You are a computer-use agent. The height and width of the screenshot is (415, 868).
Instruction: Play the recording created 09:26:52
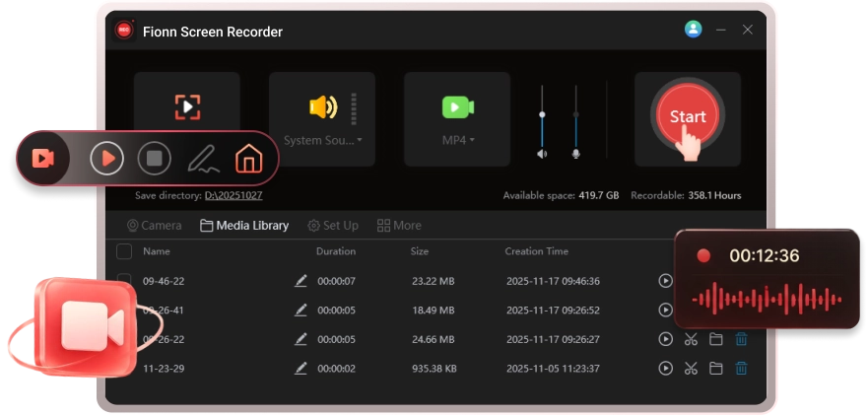665,310
